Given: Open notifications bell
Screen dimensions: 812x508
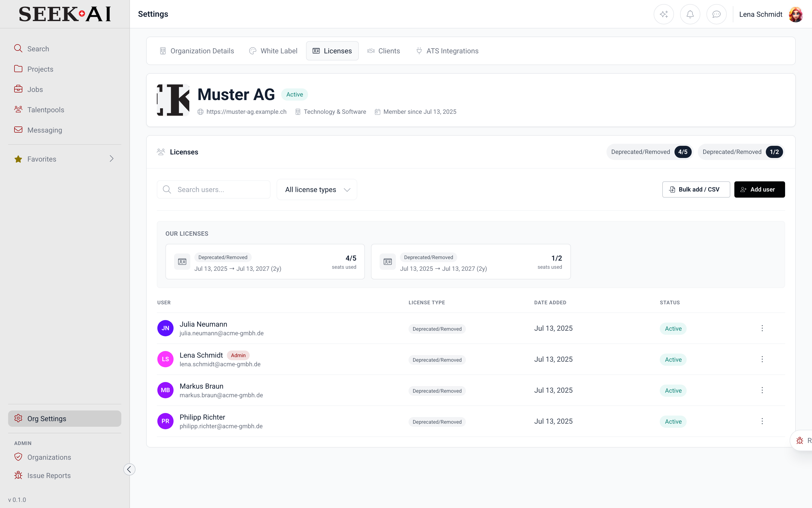Looking at the screenshot, I should [x=690, y=14].
